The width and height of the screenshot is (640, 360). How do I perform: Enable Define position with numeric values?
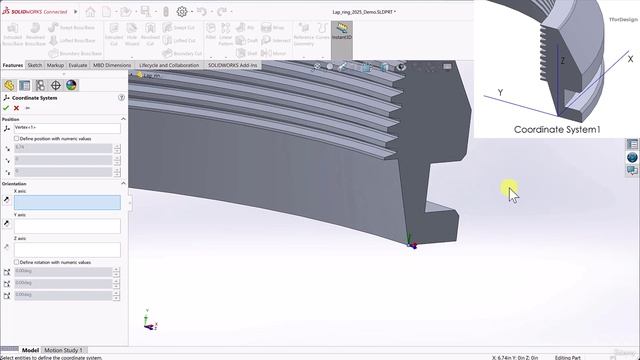coord(16,139)
